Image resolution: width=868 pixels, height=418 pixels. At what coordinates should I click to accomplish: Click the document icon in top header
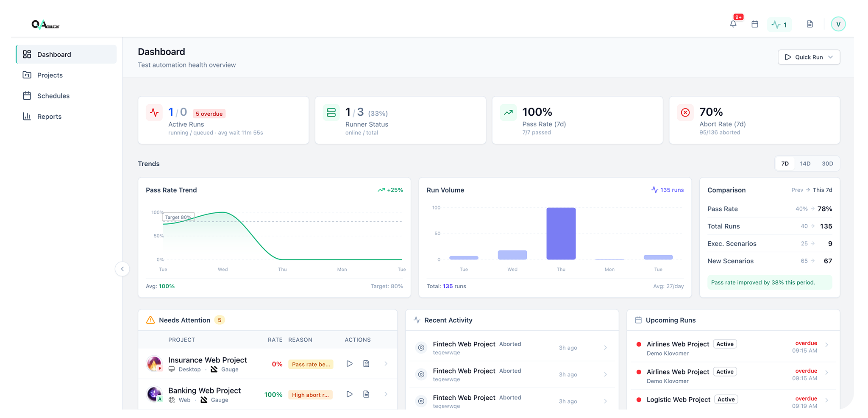pyautogui.click(x=810, y=24)
